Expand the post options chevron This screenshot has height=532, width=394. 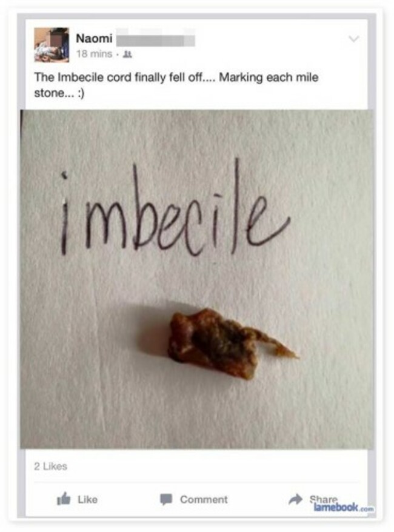(353, 39)
